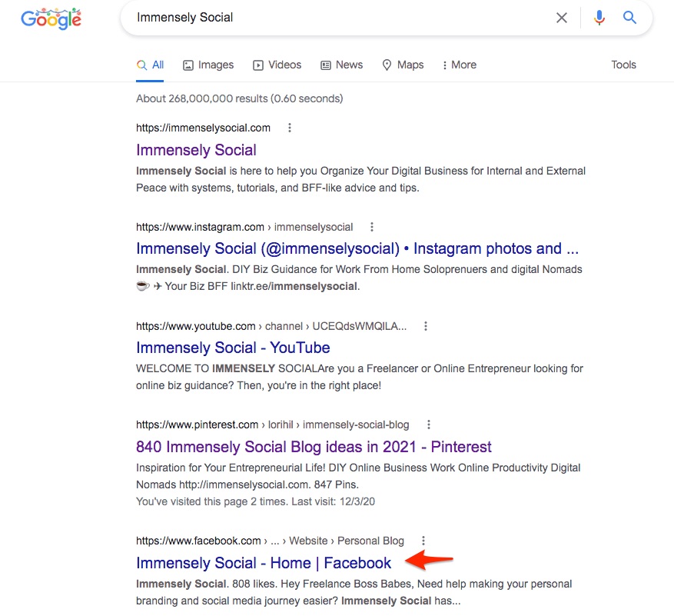Expand the More menu
The height and width of the screenshot is (616, 674).
(460, 65)
